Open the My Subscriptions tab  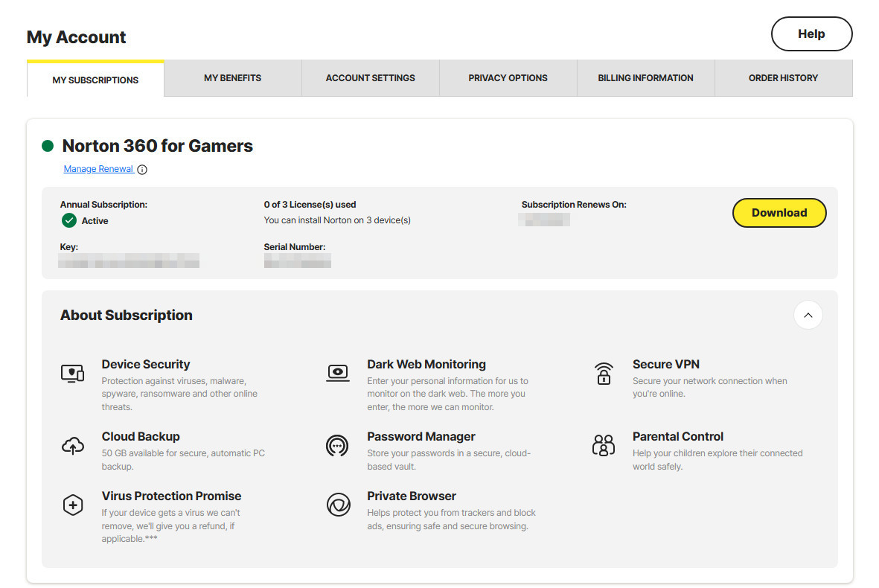[x=95, y=80]
